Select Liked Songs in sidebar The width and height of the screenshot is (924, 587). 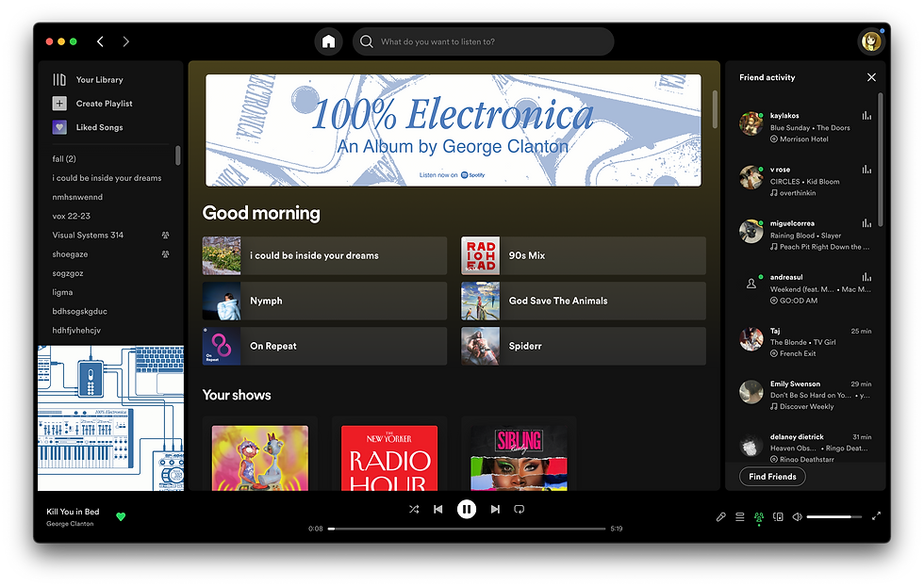100,127
